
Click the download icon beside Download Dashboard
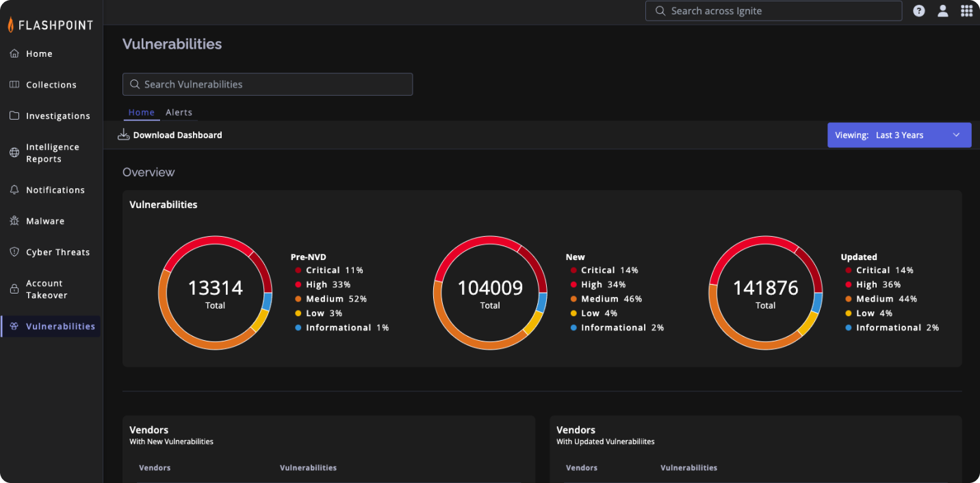click(x=124, y=135)
